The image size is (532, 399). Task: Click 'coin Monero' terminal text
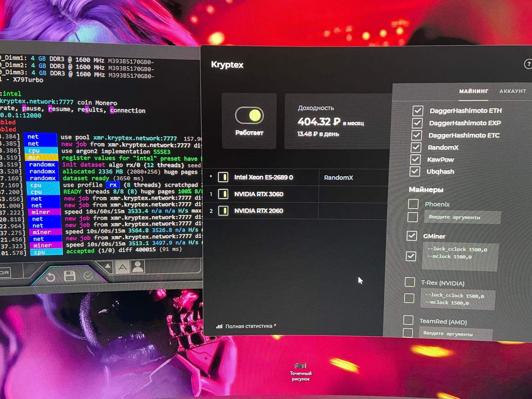click(97, 103)
